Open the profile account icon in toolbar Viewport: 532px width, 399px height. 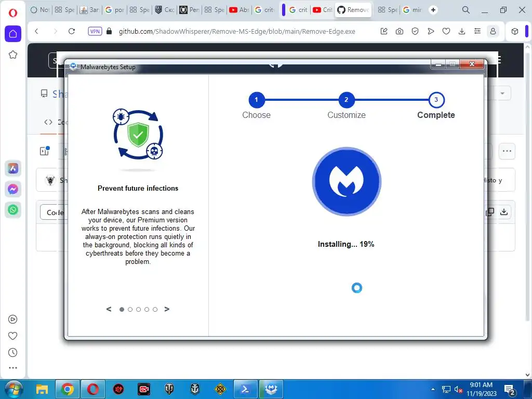click(493, 31)
